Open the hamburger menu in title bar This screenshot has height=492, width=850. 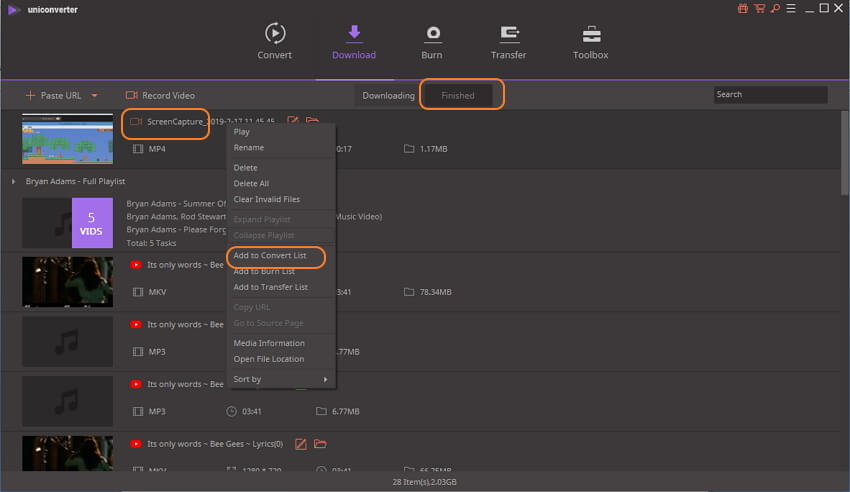pos(791,8)
